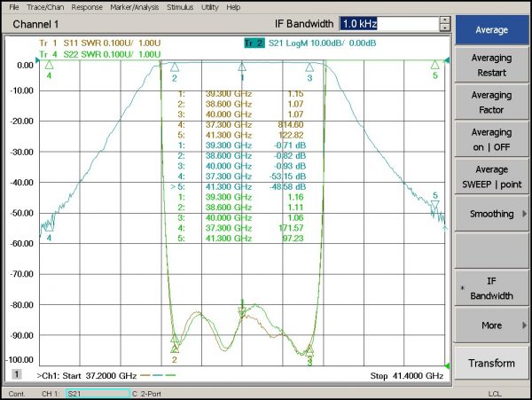Click blue marker 3 triangle near top
Screen dimensions: 532x400
tap(309, 67)
